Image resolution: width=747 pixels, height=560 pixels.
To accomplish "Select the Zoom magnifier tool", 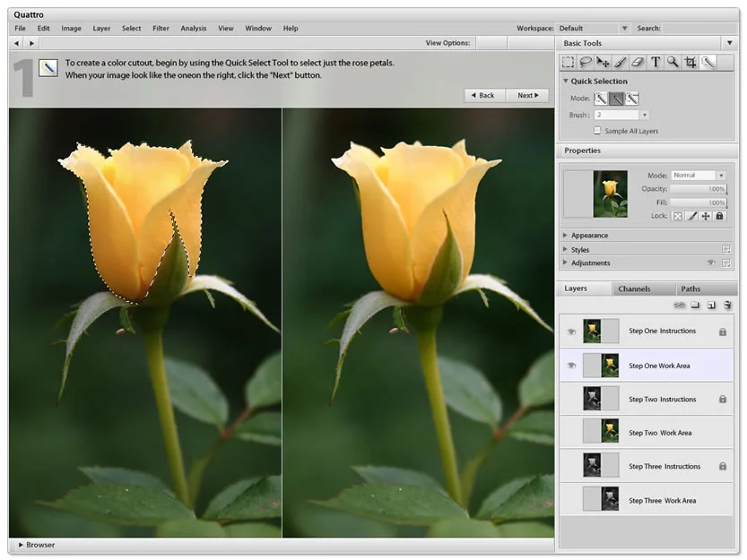I will (x=673, y=62).
